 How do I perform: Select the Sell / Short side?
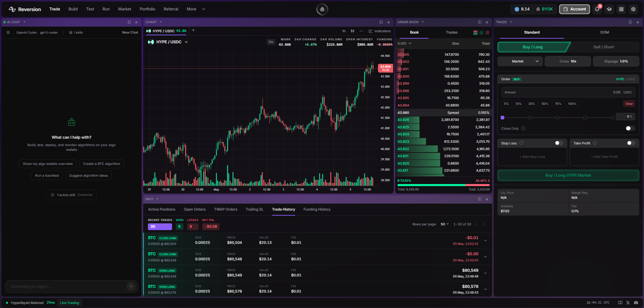click(603, 47)
